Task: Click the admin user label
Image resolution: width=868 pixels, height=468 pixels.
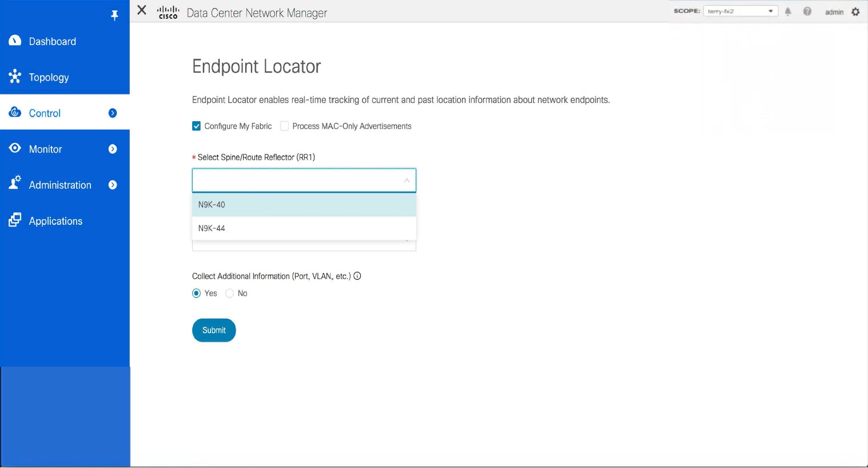Action: [x=834, y=12]
